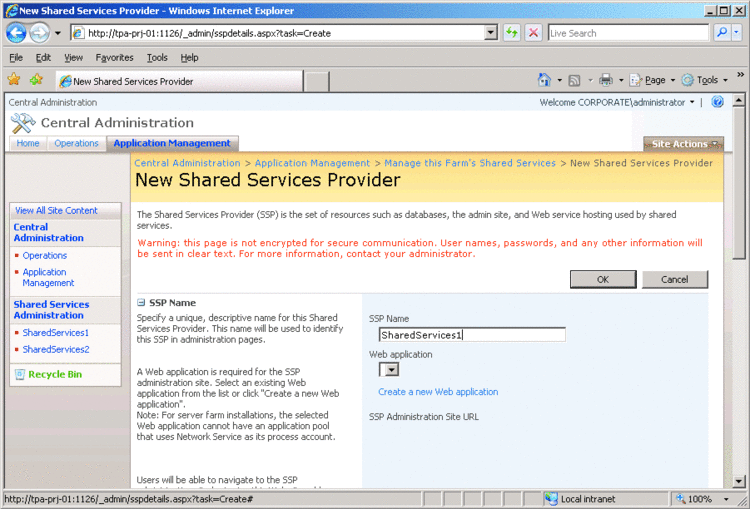Select the New Shared Services Provider browser tab
Viewport: 750px width, 509px height.
(x=179, y=81)
